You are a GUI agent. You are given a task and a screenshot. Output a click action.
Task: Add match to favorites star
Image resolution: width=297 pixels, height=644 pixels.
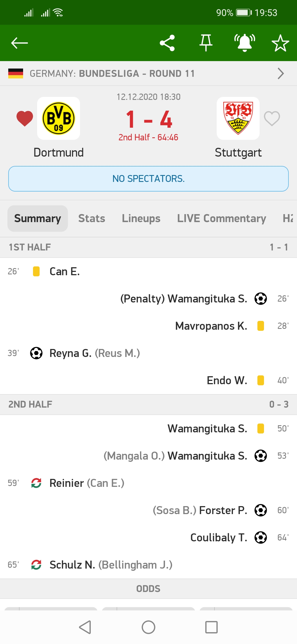pos(280,43)
